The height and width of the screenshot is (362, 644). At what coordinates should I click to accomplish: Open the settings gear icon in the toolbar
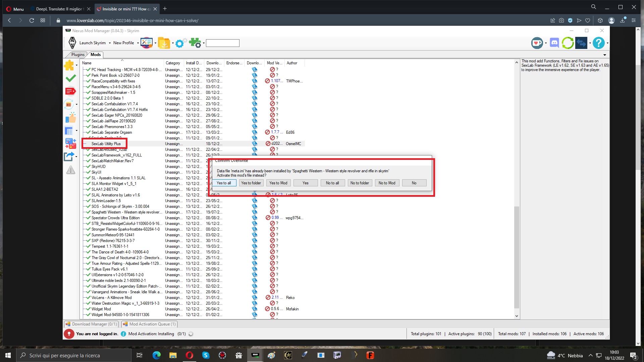(179, 43)
